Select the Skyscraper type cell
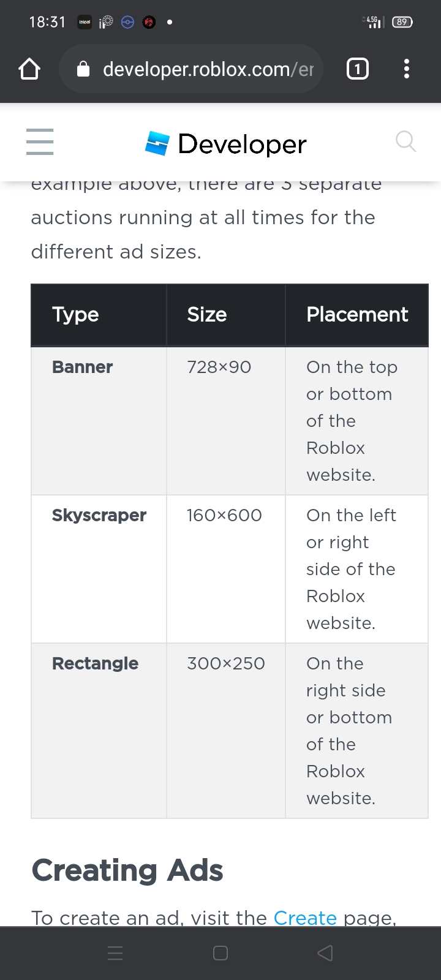Viewport: 441px width, 980px height. click(x=99, y=515)
